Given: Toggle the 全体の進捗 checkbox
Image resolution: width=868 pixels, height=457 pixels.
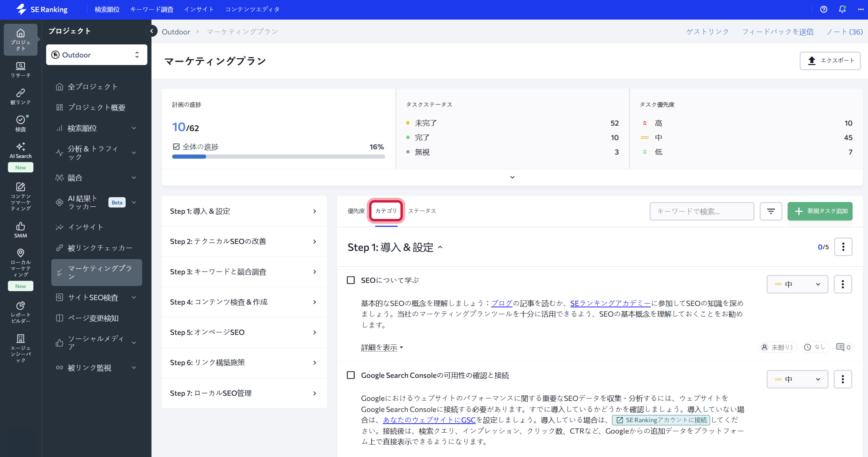Looking at the screenshot, I should click(176, 146).
